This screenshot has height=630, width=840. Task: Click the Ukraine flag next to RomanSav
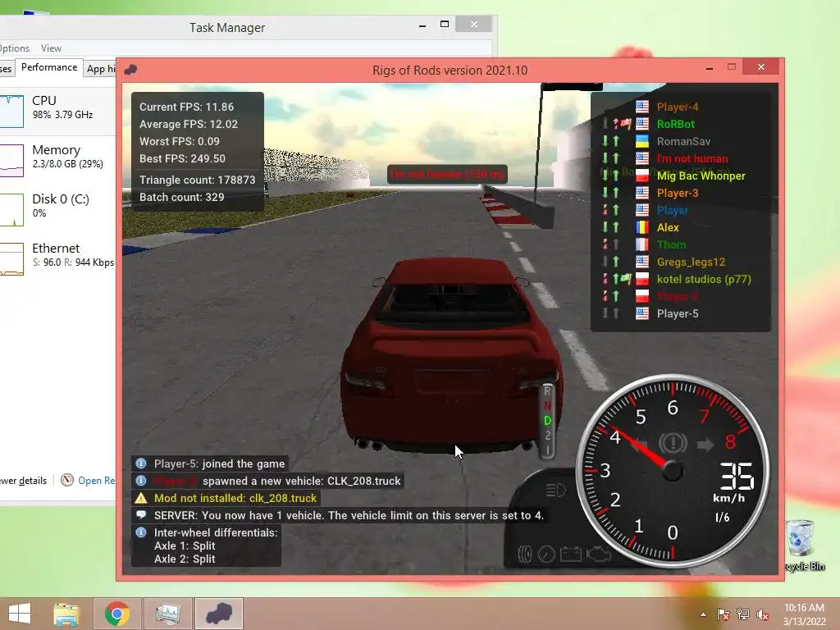point(641,141)
